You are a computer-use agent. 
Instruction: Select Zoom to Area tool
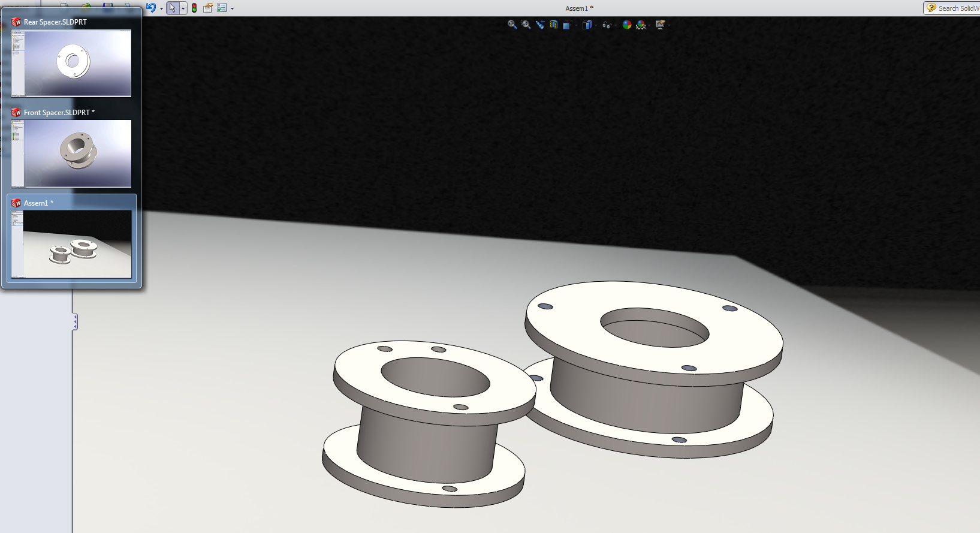pyautogui.click(x=526, y=25)
